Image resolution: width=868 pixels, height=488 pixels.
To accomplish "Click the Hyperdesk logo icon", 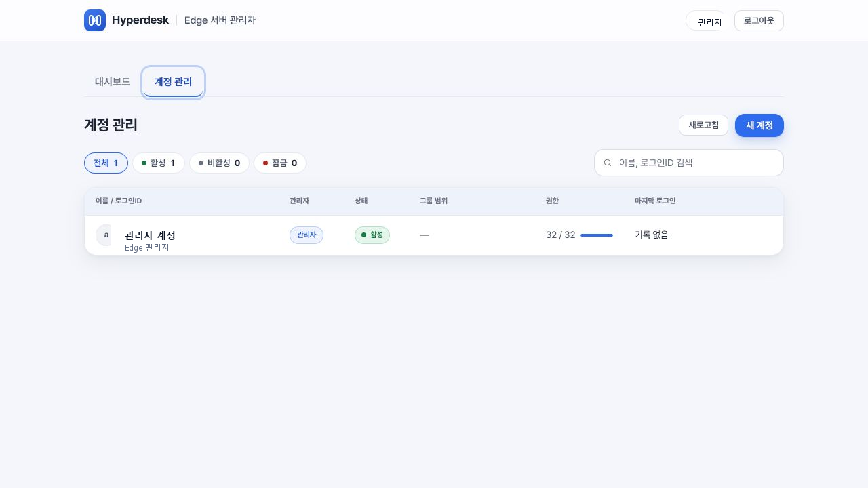I will (x=95, y=20).
